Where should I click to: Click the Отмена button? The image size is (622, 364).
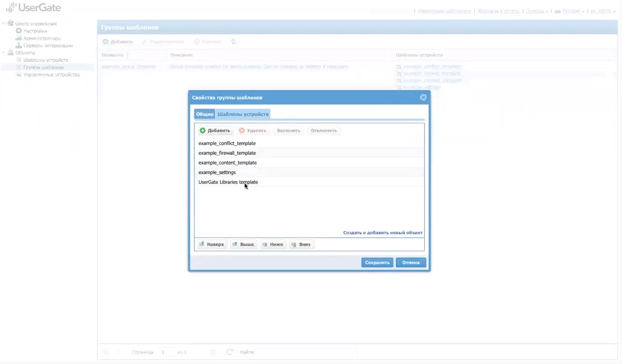pyautogui.click(x=411, y=262)
